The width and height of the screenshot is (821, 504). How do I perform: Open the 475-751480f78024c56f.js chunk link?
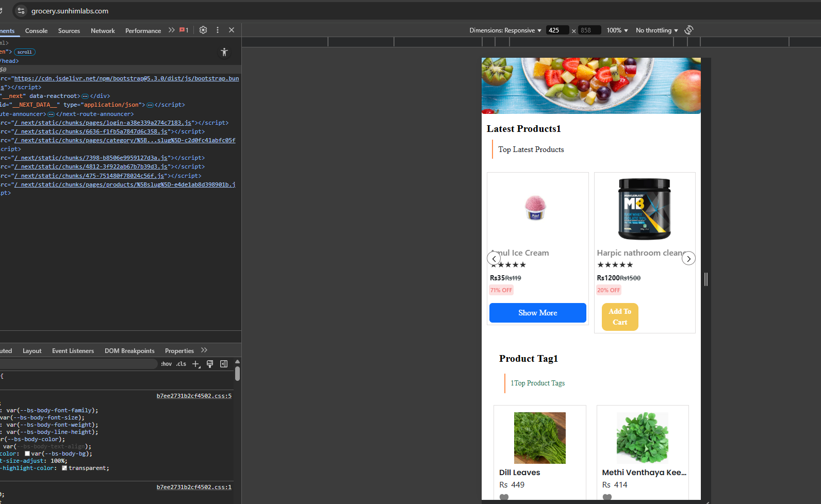pyautogui.click(x=89, y=176)
